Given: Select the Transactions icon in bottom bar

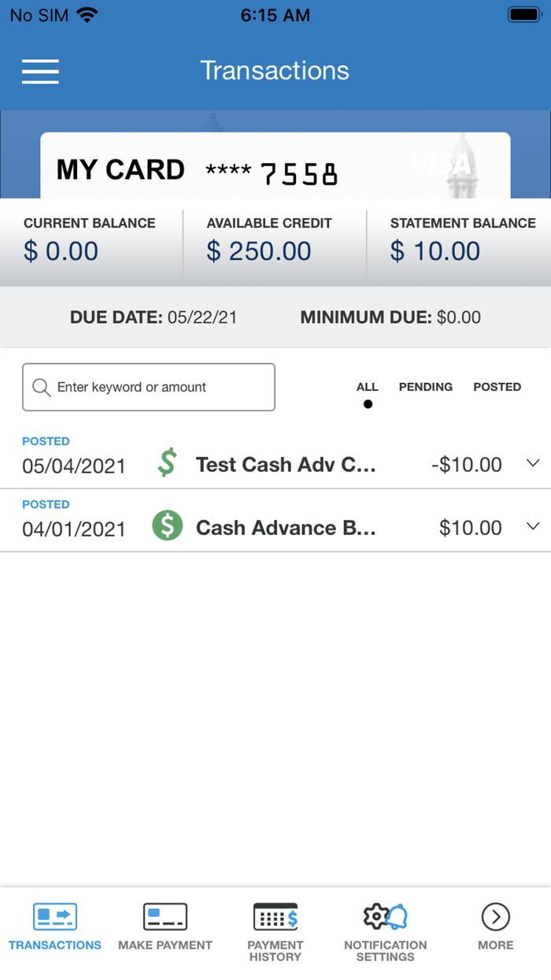Looking at the screenshot, I should (x=54, y=916).
